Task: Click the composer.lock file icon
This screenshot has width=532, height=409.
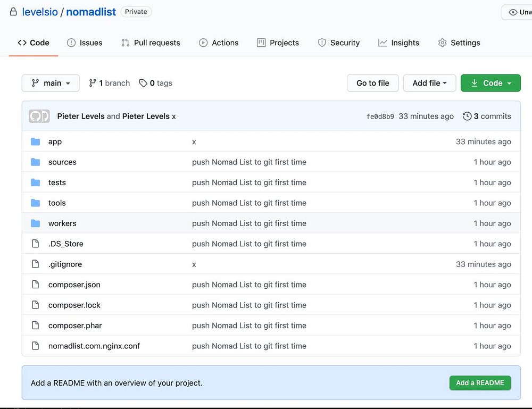Action: point(35,305)
